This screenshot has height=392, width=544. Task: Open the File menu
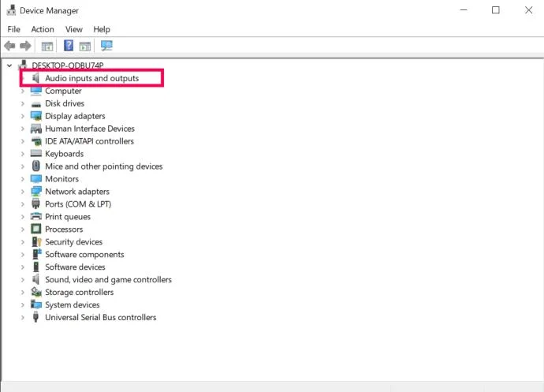(x=14, y=29)
